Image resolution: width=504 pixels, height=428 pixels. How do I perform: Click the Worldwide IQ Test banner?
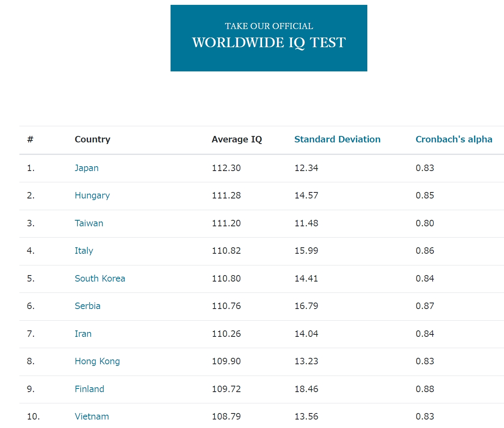coord(269,38)
